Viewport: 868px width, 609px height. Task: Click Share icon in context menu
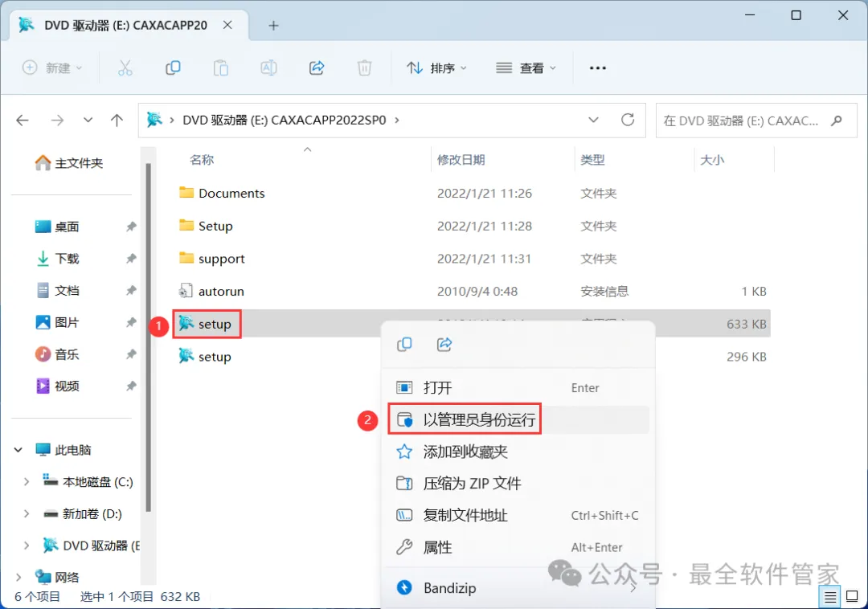click(x=444, y=344)
